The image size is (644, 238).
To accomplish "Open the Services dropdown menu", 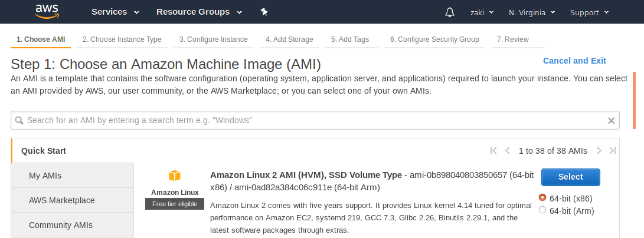I will (115, 12).
